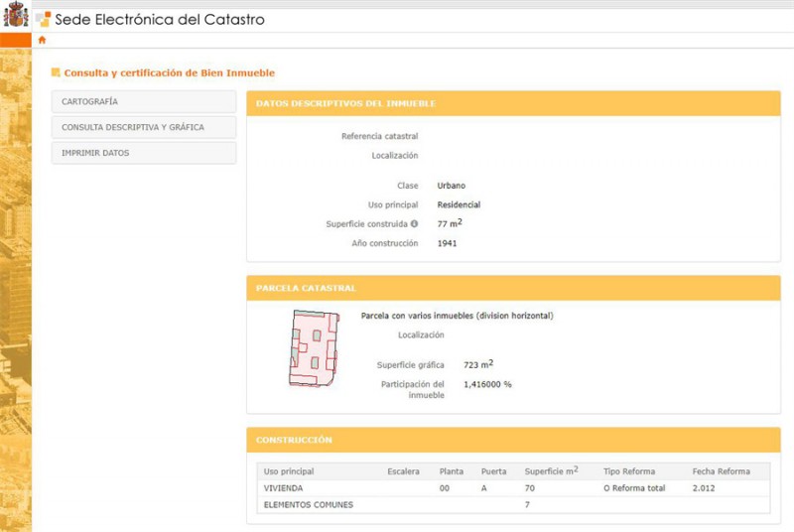Click the cadastral parcel map thumbnail
794x532 pixels.
tap(314, 348)
